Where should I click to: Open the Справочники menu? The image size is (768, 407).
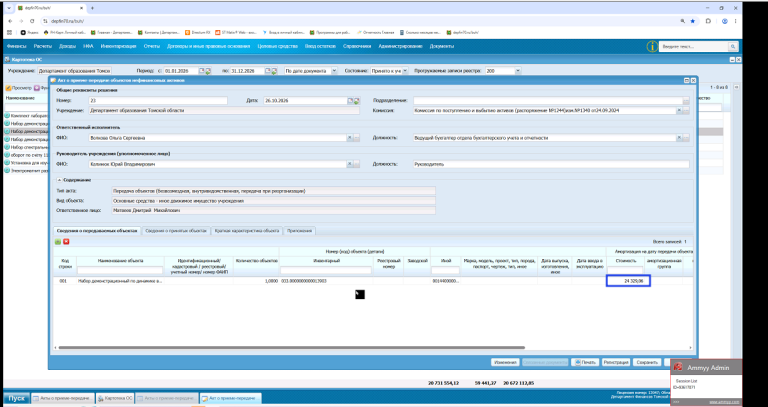click(x=357, y=47)
